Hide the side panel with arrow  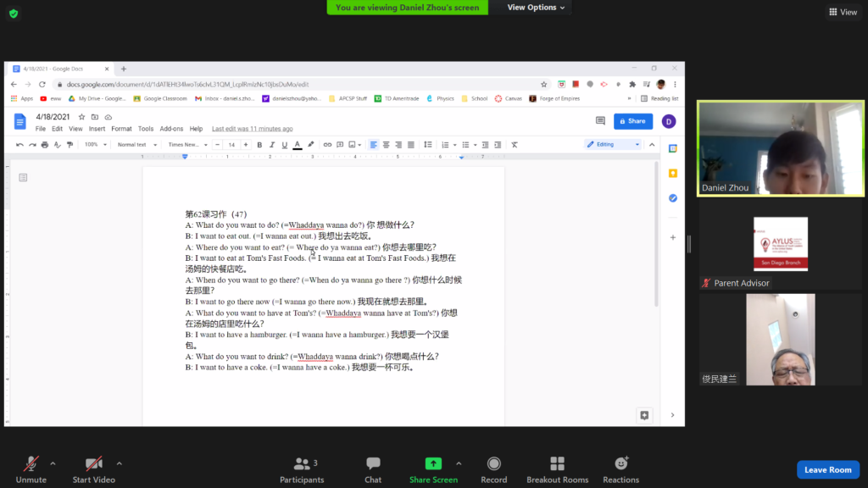672,415
